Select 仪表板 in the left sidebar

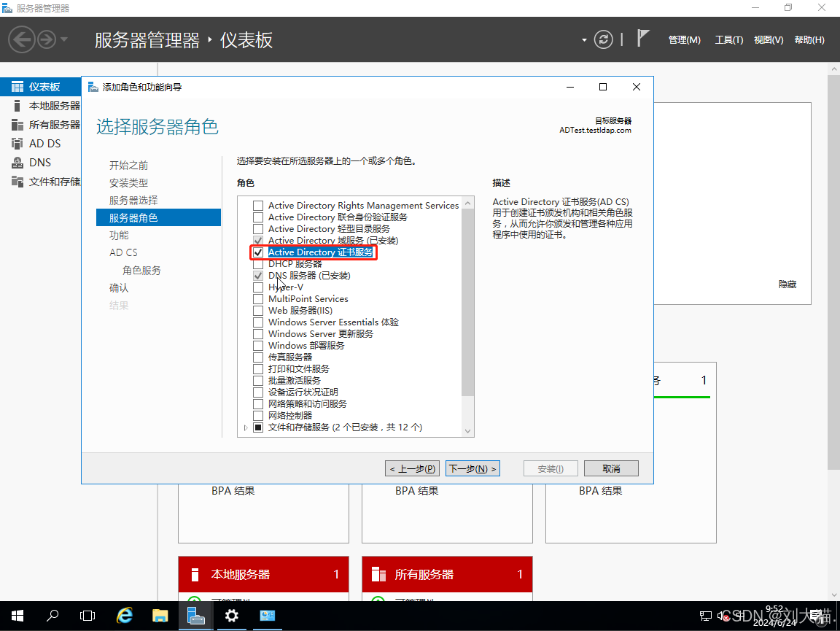coord(41,87)
